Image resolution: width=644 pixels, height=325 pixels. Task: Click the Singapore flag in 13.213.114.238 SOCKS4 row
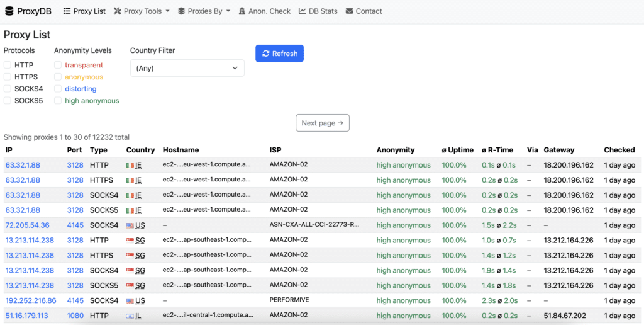(130, 271)
